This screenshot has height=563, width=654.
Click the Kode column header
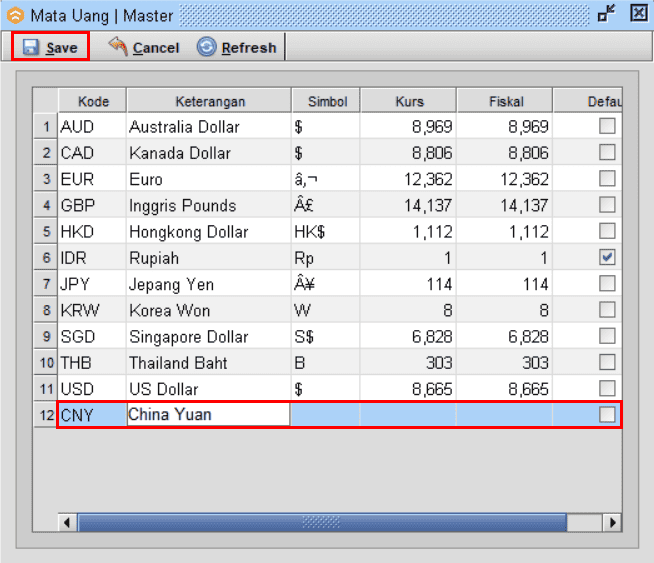tap(92, 101)
